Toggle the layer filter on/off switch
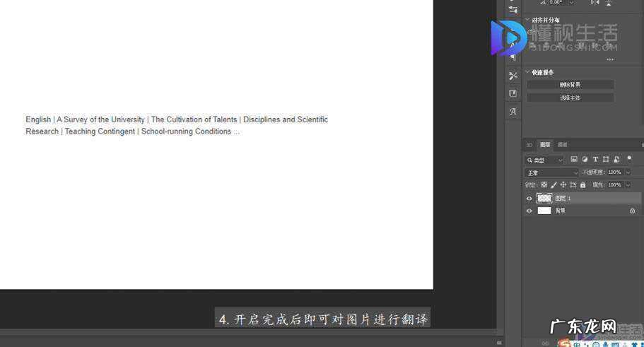Image resolution: width=644 pixels, height=347 pixels. pos(629,158)
